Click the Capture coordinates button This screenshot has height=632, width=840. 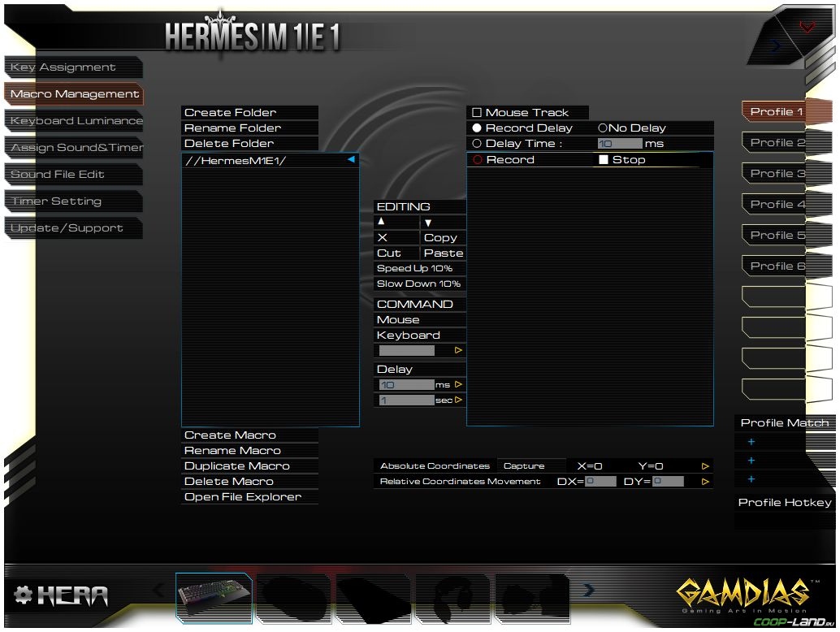pyautogui.click(x=531, y=466)
